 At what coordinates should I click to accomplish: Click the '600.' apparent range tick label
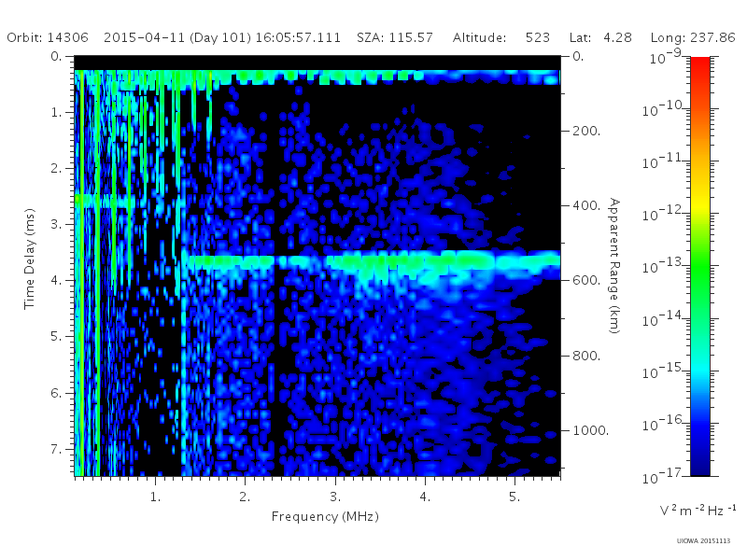[x=586, y=280]
